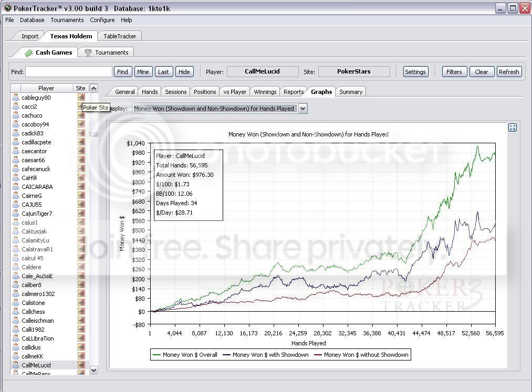Click player list scroll down arrow
Image resolution: width=532 pixels, height=392 pixels.
pyautogui.click(x=93, y=370)
